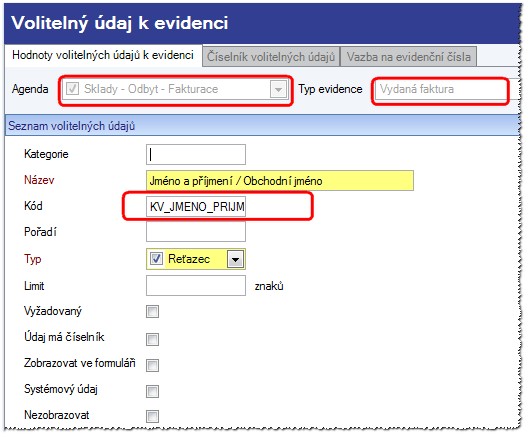
Task: Toggle the checkbox next to Reťazec
Action: tap(156, 259)
